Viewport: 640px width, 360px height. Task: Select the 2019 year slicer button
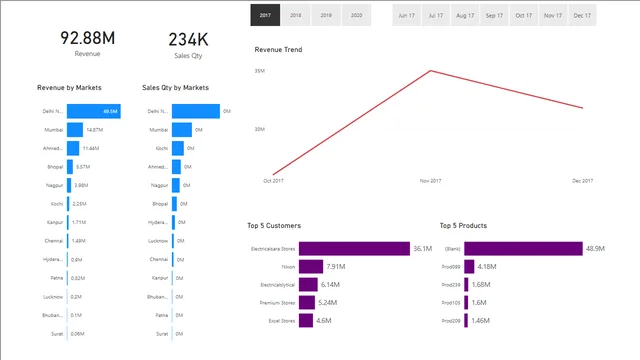tap(326, 15)
